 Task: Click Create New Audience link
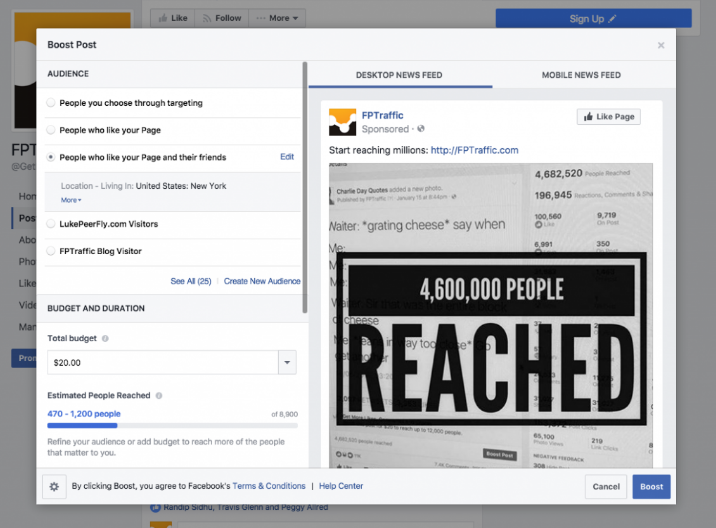click(x=262, y=281)
